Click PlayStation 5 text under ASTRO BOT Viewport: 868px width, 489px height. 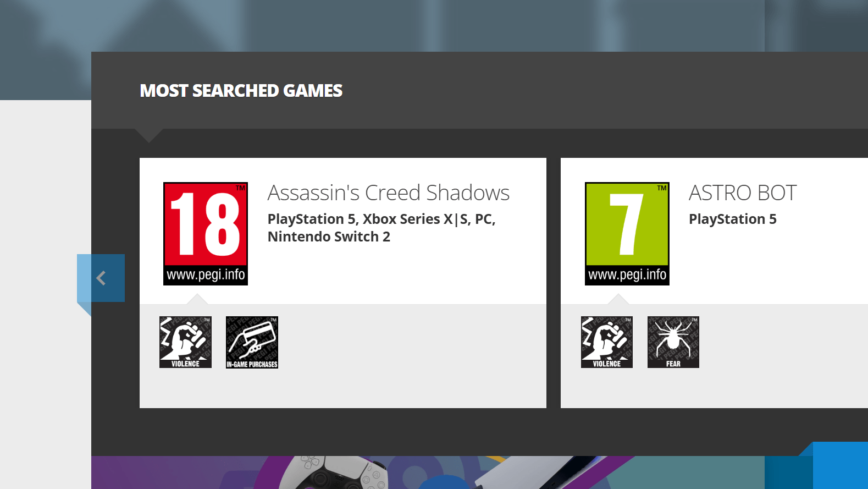point(732,219)
